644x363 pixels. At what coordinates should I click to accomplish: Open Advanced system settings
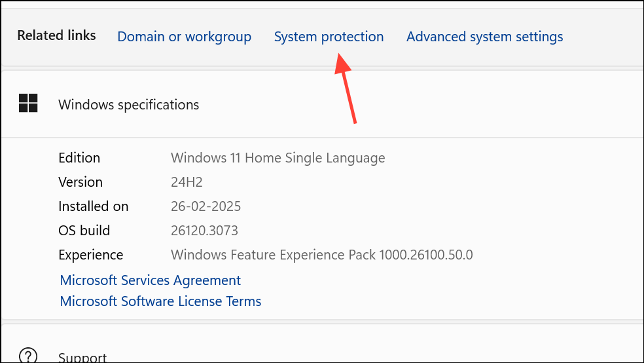click(484, 37)
